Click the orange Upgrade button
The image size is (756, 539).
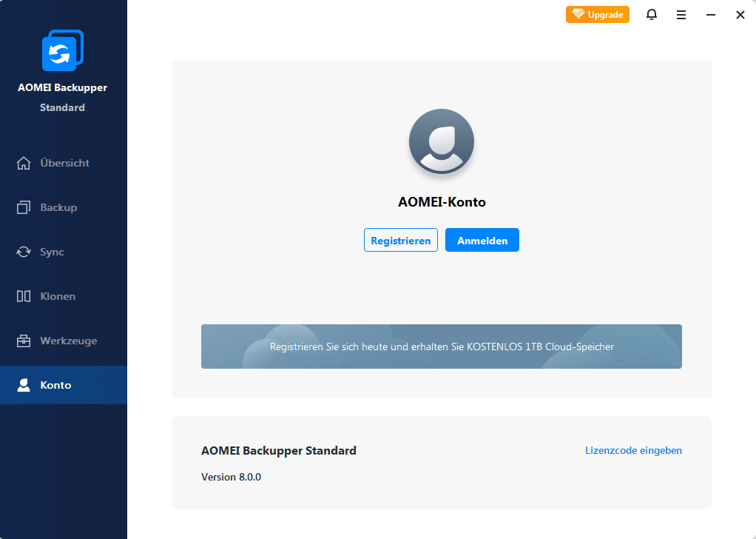coord(598,15)
